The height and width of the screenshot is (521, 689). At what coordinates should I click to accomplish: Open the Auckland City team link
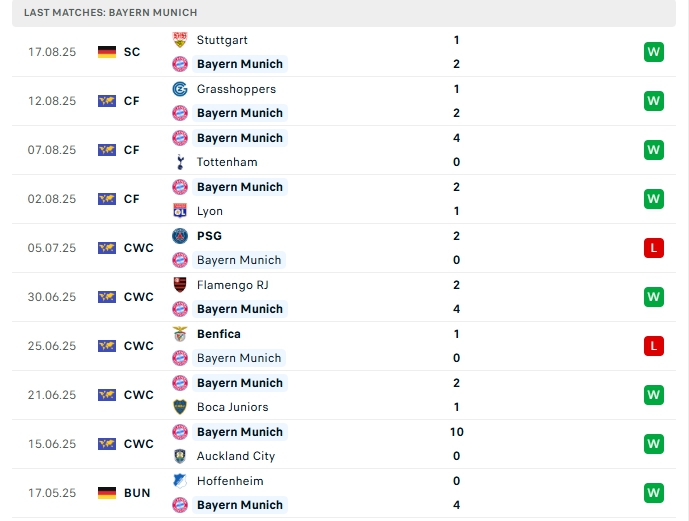[236, 456]
